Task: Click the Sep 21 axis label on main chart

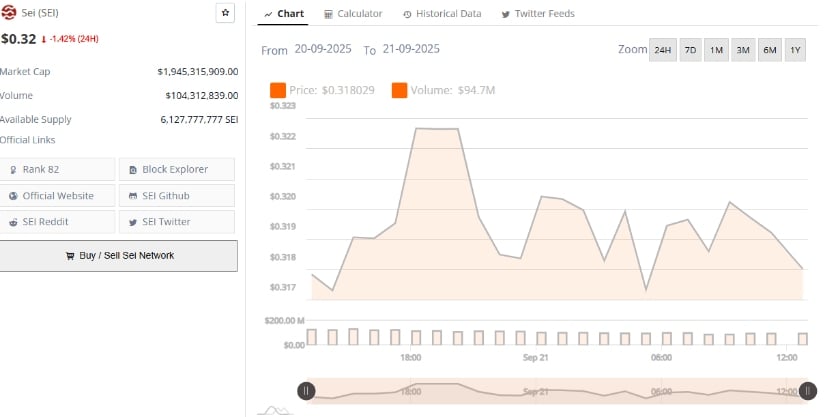Action: tap(535, 358)
